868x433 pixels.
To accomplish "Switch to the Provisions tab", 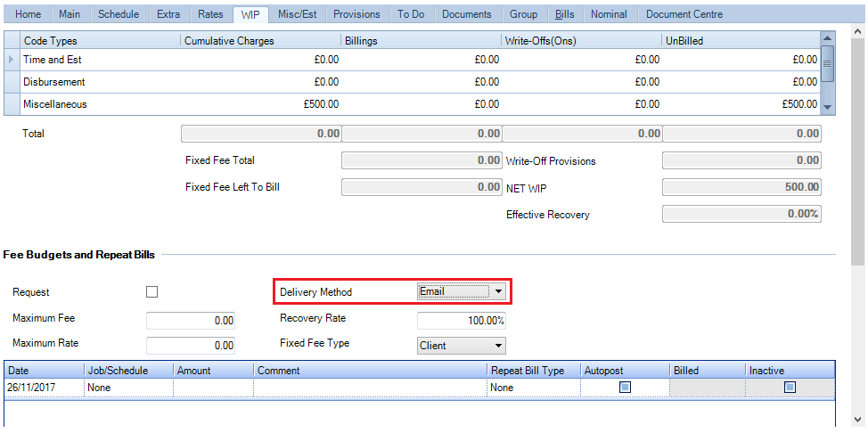I will (356, 14).
